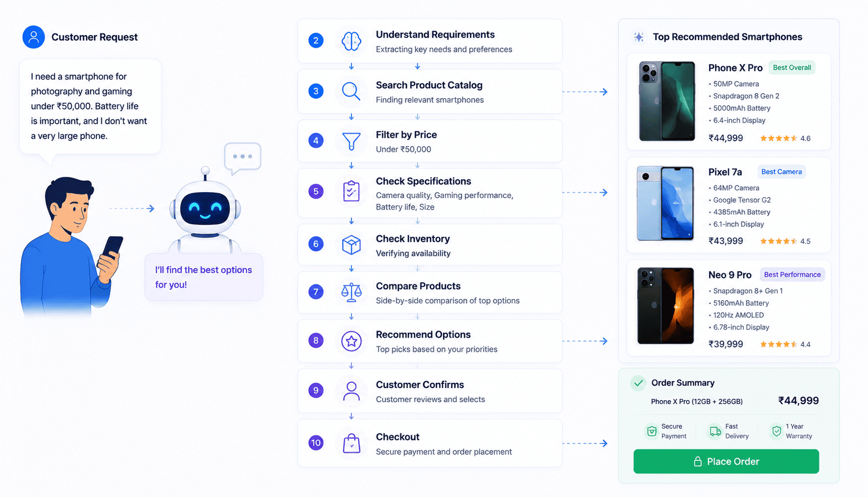The width and height of the screenshot is (868, 497).
Task: Click the Customer Request user avatar icon
Action: pyautogui.click(x=34, y=37)
